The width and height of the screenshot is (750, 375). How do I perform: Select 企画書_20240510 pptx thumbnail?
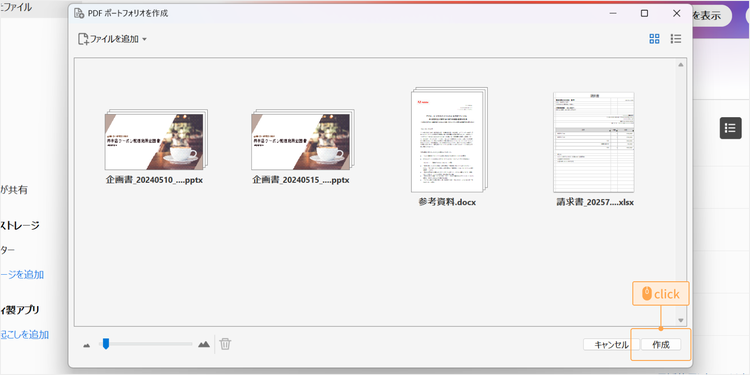coord(155,141)
